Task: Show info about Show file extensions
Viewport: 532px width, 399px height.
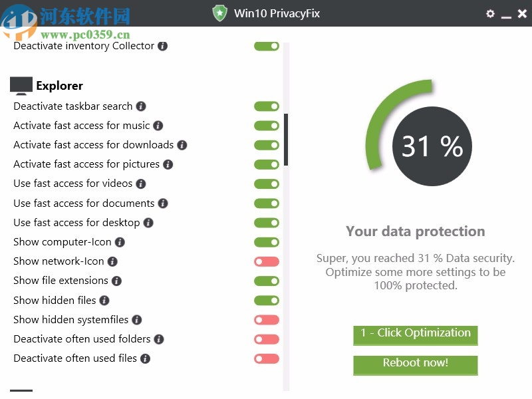Action: 116,281
